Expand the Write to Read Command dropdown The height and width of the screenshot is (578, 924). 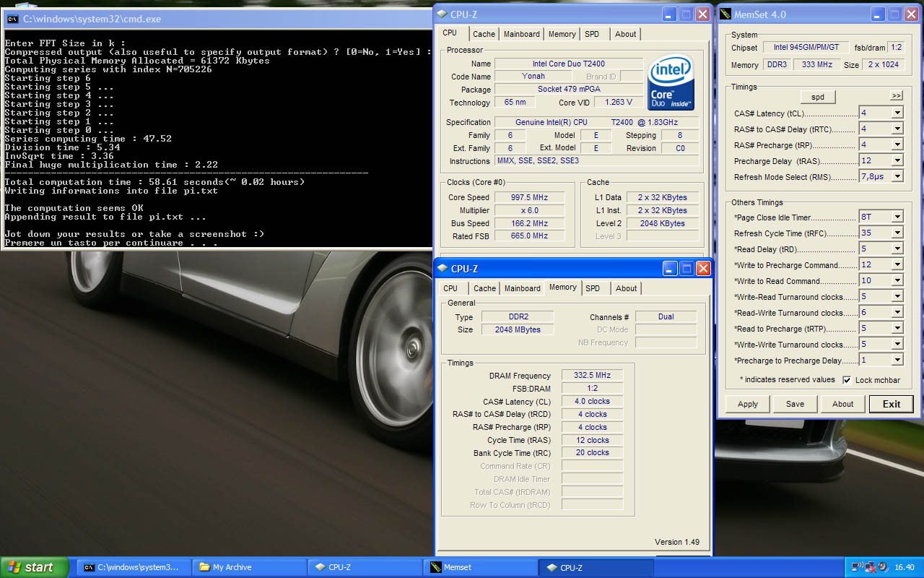click(x=897, y=280)
